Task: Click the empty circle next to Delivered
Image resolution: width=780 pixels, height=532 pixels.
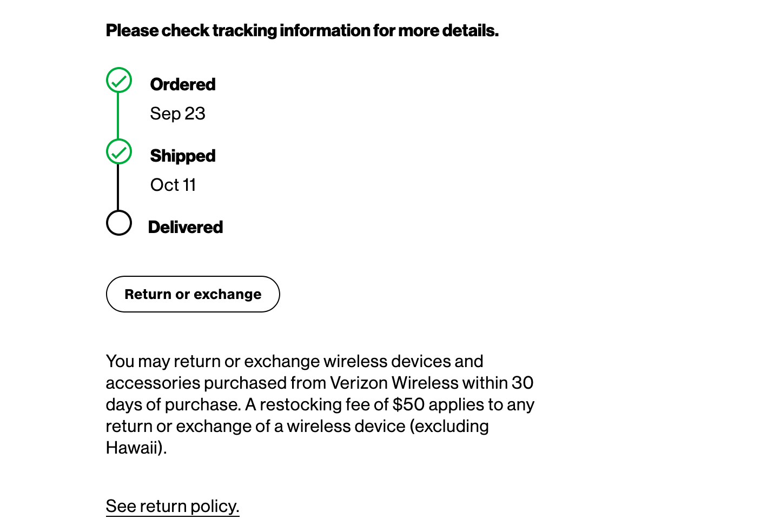Action: coord(119,223)
